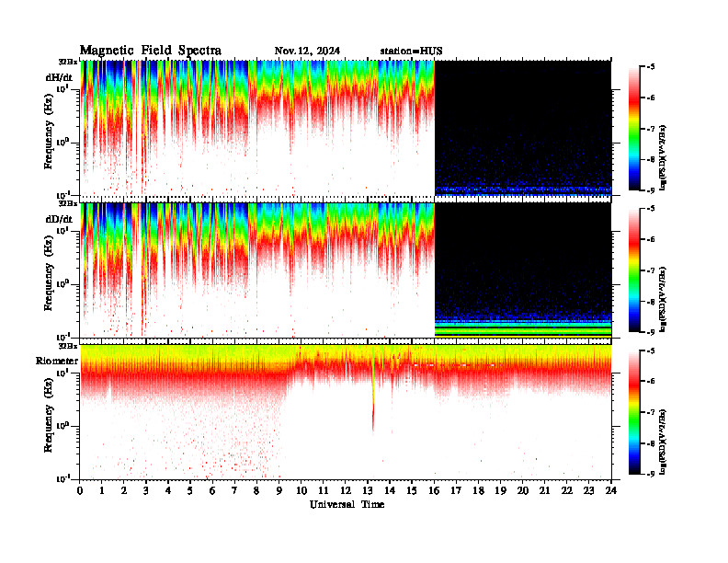Image resolution: width=728 pixels, height=563 pixels.
Task: Click the "Magnetic Field Spectra" title
Action: [151, 51]
